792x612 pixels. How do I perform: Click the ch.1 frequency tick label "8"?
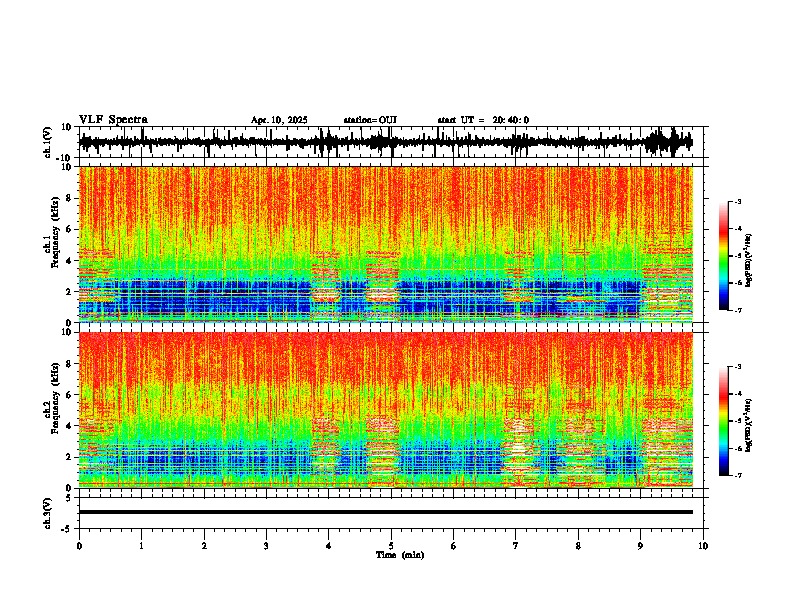pos(69,198)
